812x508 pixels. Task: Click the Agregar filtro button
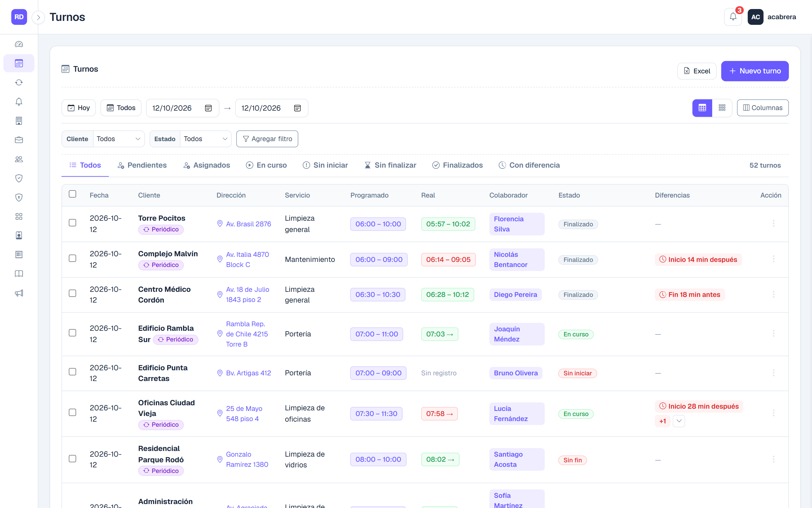(267, 139)
